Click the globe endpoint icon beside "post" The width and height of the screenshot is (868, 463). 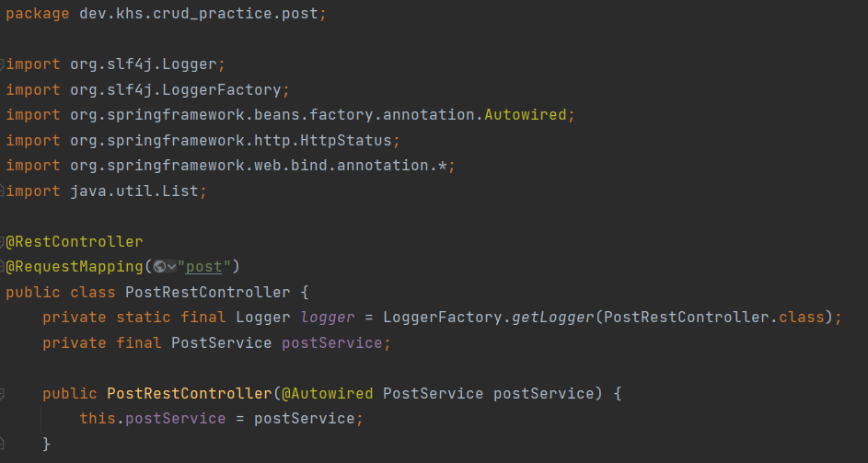[x=160, y=267]
